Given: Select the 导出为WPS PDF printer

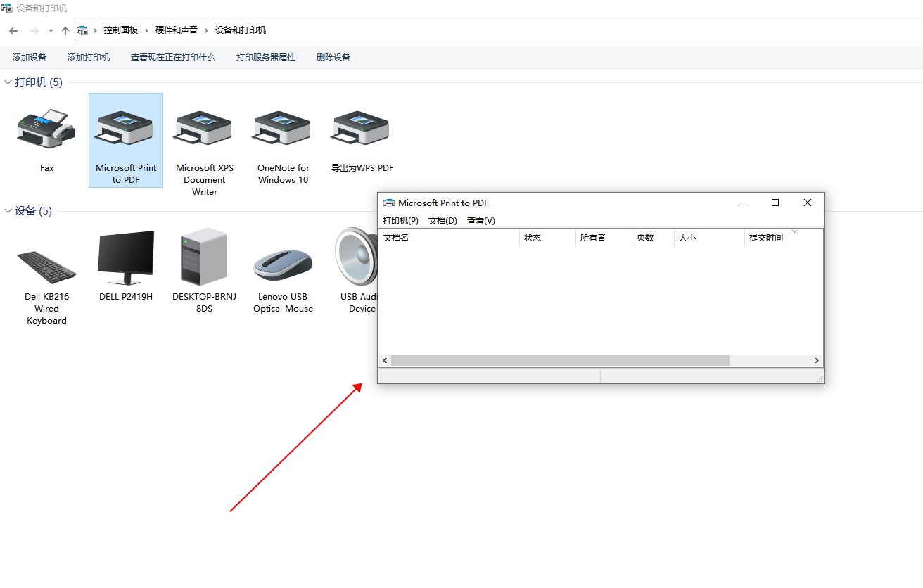Looking at the screenshot, I should coord(362,129).
